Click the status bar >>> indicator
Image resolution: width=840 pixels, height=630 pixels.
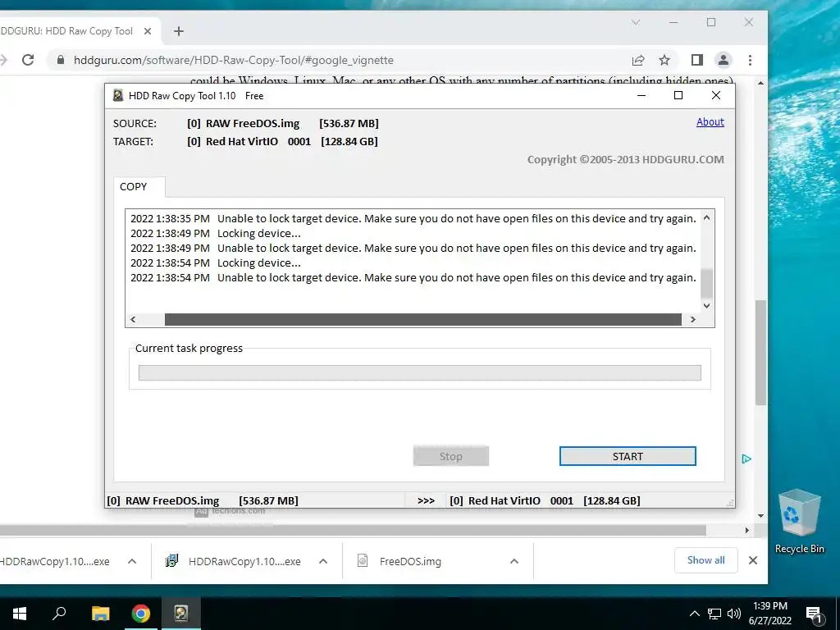click(426, 501)
